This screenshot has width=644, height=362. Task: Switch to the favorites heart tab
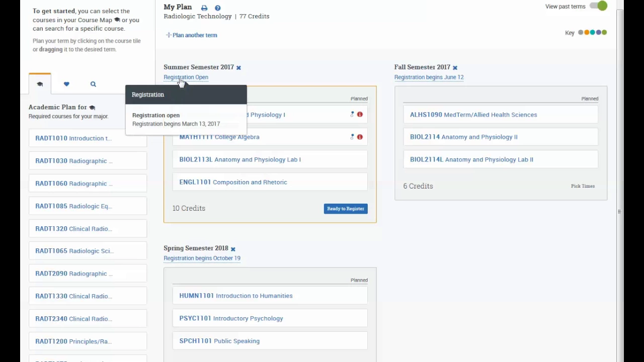point(66,84)
